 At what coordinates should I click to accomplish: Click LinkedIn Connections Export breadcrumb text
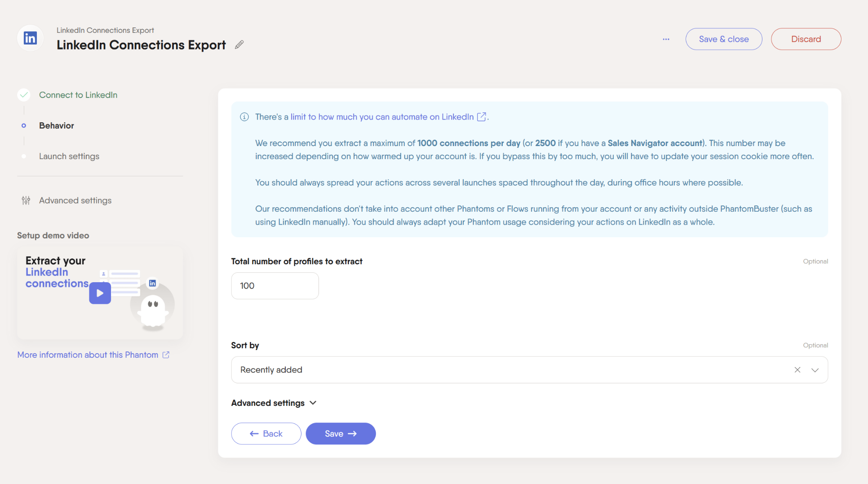105,30
